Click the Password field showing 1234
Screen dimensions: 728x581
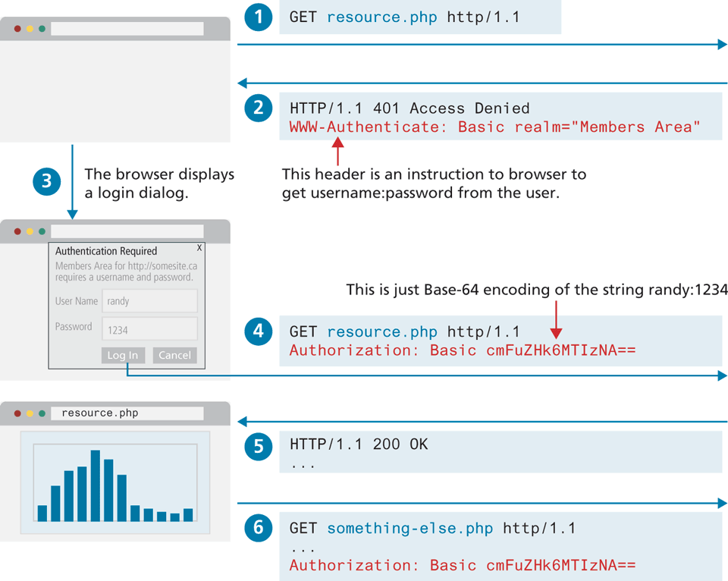tap(149, 328)
